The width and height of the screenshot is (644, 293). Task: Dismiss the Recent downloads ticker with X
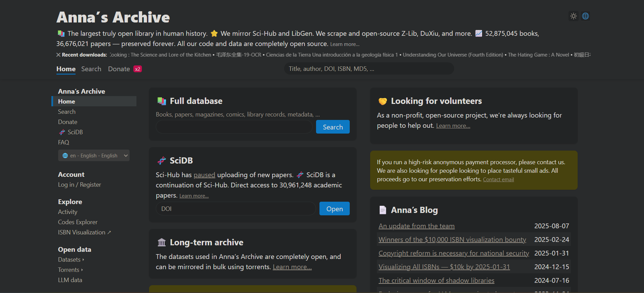tap(59, 55)
